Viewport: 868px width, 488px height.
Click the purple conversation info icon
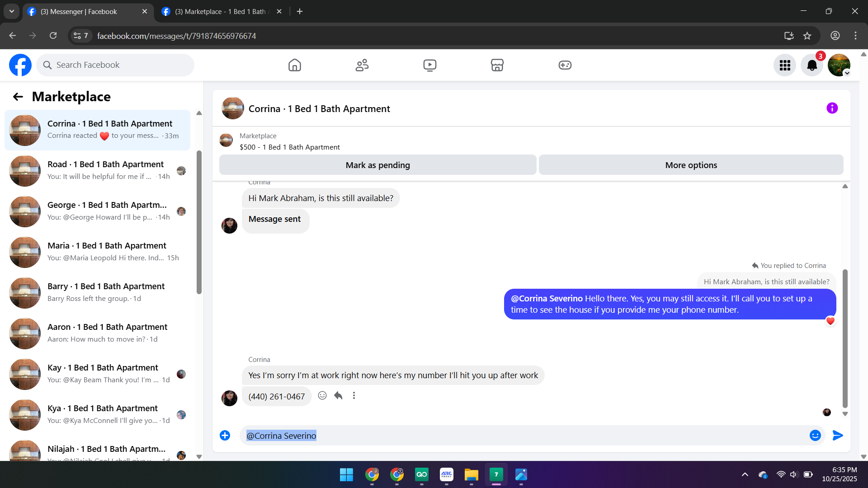(832, 108)
